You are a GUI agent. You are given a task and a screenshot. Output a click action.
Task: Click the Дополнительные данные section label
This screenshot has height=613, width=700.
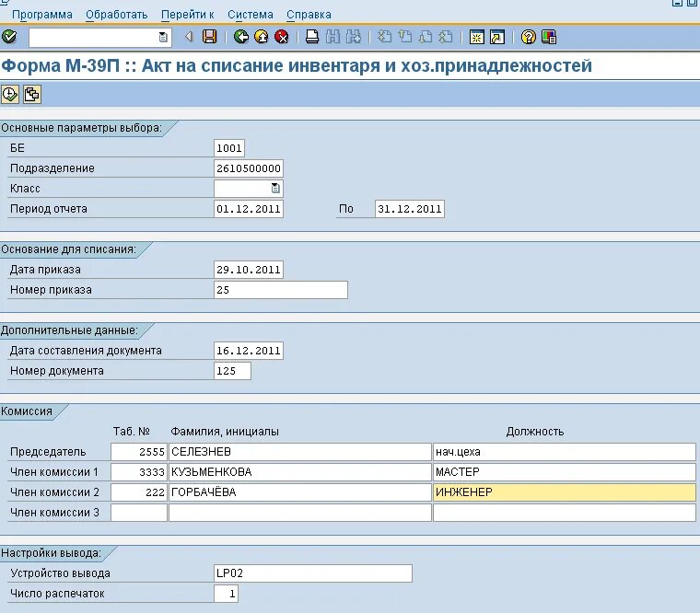[69, 330]
